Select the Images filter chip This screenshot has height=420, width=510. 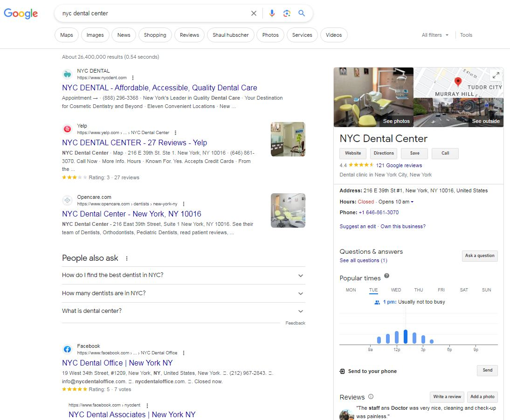tap(95, 35)
